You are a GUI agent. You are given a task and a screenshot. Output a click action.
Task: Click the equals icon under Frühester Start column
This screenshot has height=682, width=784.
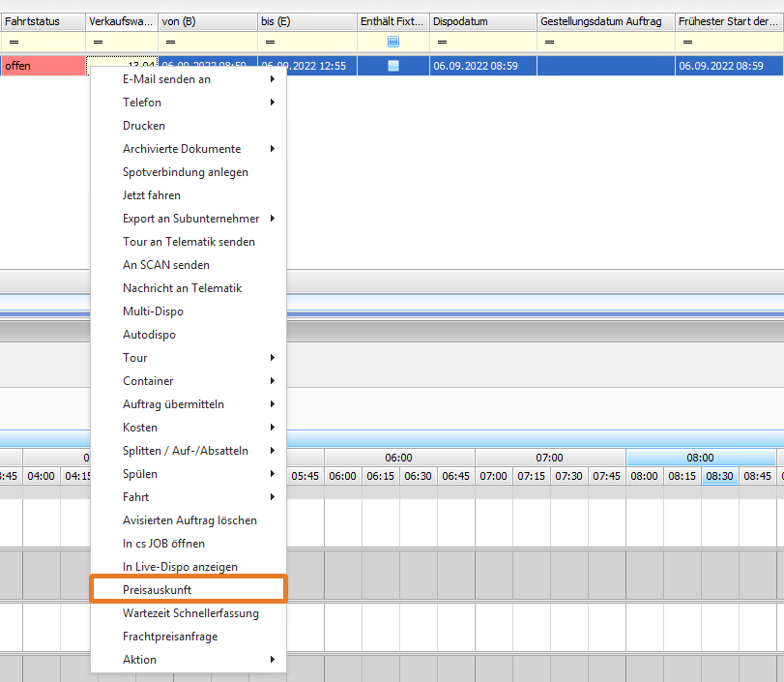[x=687, y=43]
